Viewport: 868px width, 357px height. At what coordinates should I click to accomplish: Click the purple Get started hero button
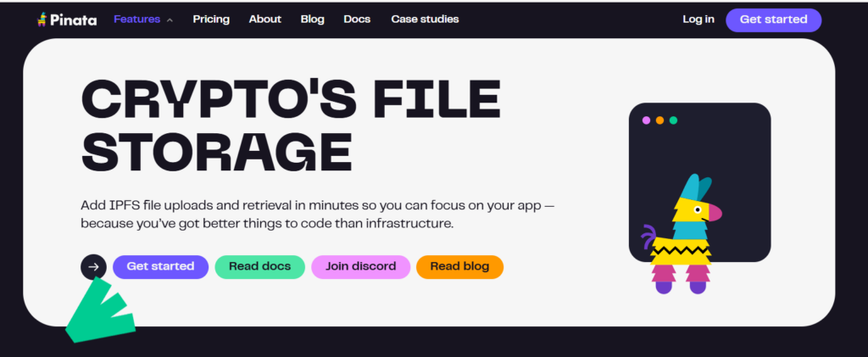[x=160, y=267]
